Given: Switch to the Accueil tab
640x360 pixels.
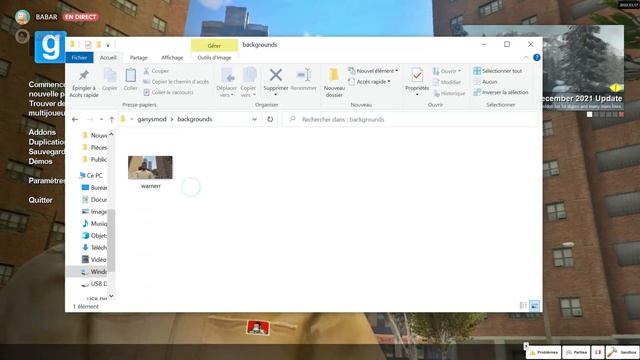Looking at the screenshot, I should (x=108, y=58).
